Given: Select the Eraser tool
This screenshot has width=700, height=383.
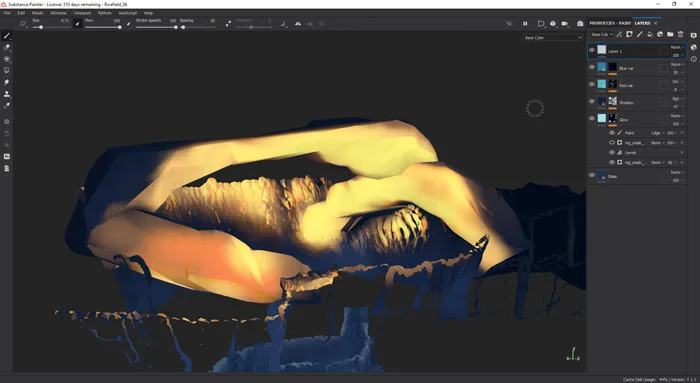Looking at the screenshot, I should point(7,47).
